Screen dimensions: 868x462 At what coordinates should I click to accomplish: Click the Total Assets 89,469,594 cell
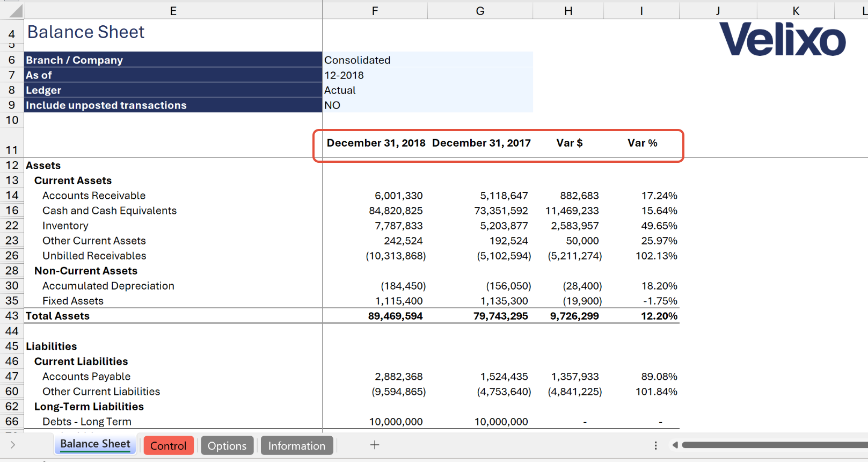point(375,315)
